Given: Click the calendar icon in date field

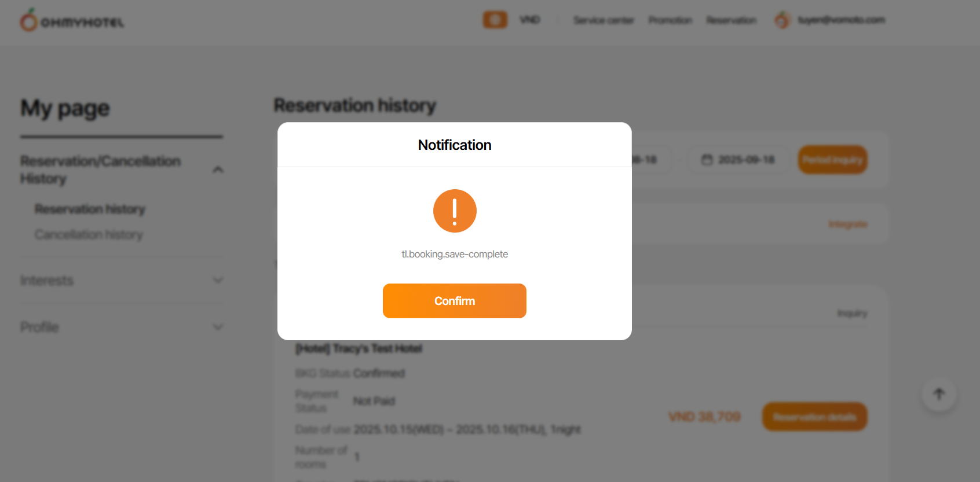Looking at the screenshot, I should click(x=707, y=160).
